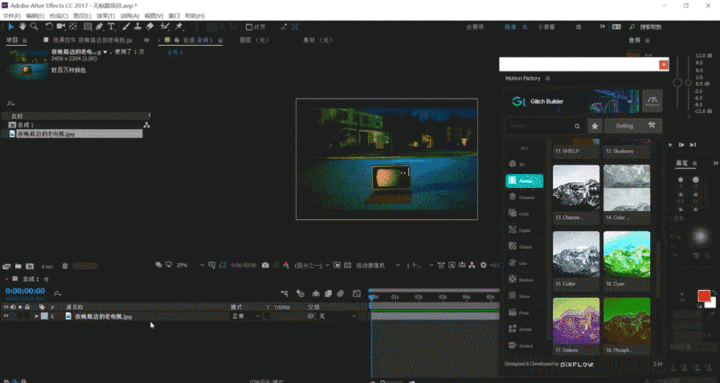Take snapshot with the camera icon
This screenshot has width=720, height=383.
265,265
